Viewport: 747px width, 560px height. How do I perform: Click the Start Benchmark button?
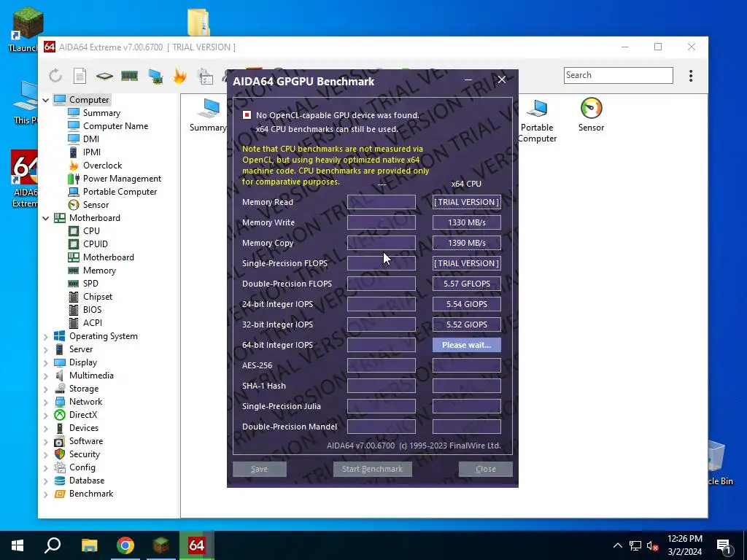pyautogui.click(x=373, y=469)
